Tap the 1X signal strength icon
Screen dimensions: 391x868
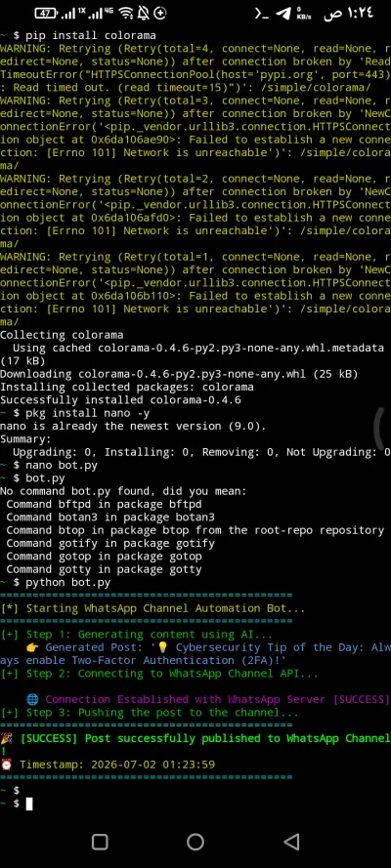[x=71, y=13]
